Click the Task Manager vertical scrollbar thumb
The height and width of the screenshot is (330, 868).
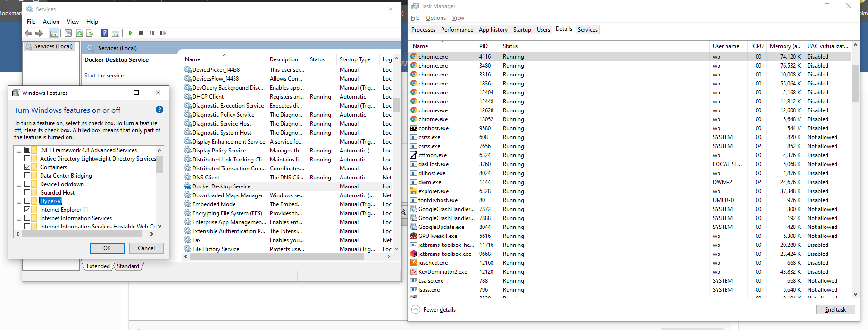point(855,83)
